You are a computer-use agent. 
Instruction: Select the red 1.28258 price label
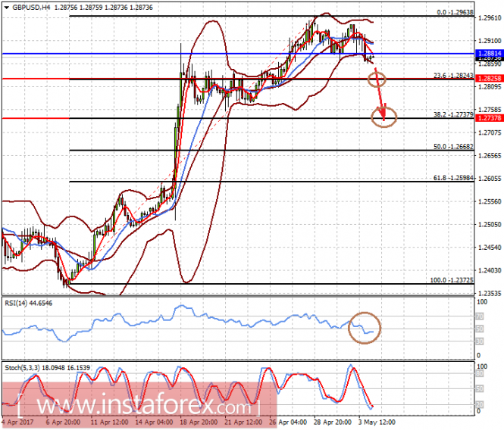489,79
